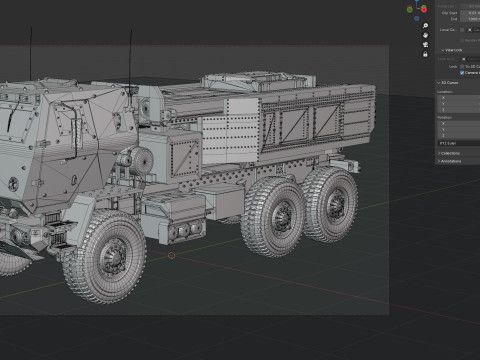Viewport: 480px width, 360px height.
Task: Toggle the Render Region checkbox
Action: tap(462, 40)
